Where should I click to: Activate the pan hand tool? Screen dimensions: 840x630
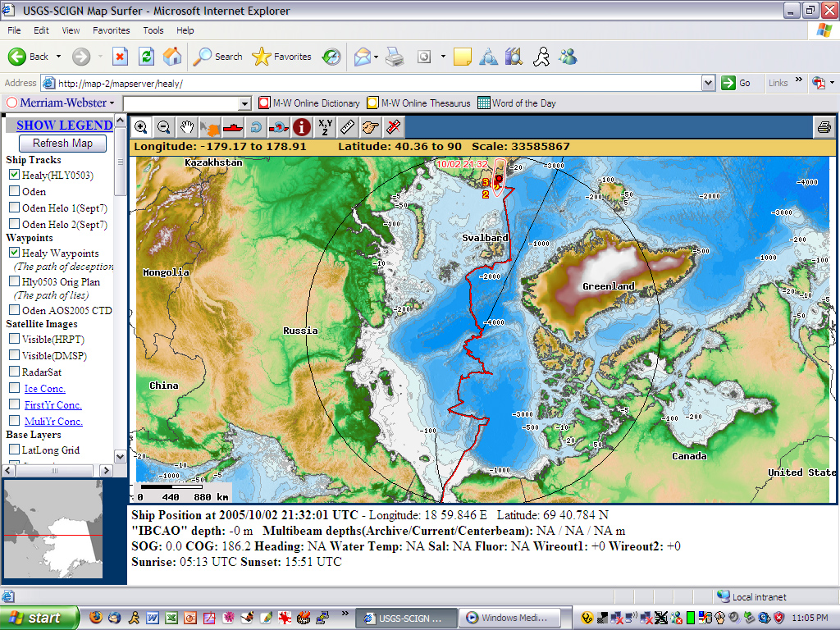coord(187,127)
